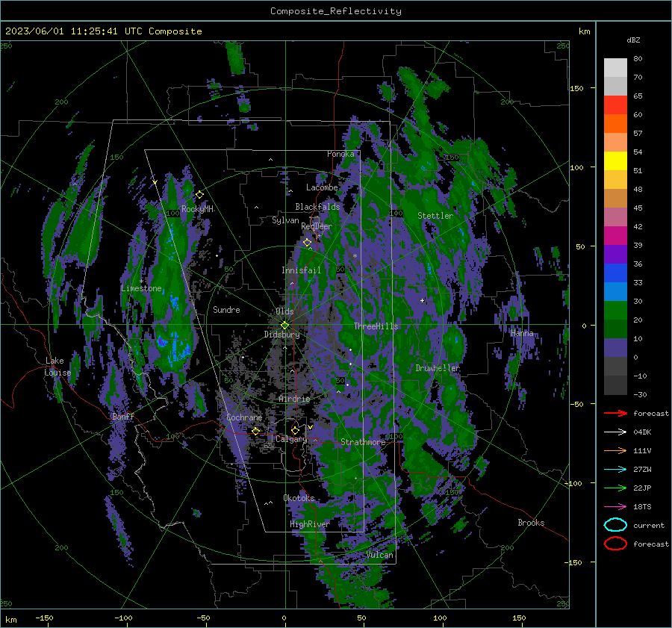
Task: Select the magenta 39–42 dBZ legend swatch
Action: point(615,236)
